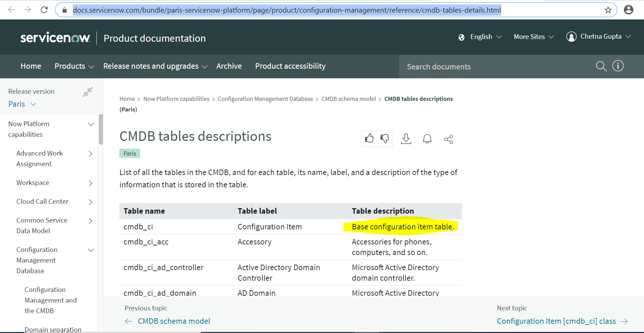Open the browser profile avatar icon

pyautogui.click(x=628, y=10)
